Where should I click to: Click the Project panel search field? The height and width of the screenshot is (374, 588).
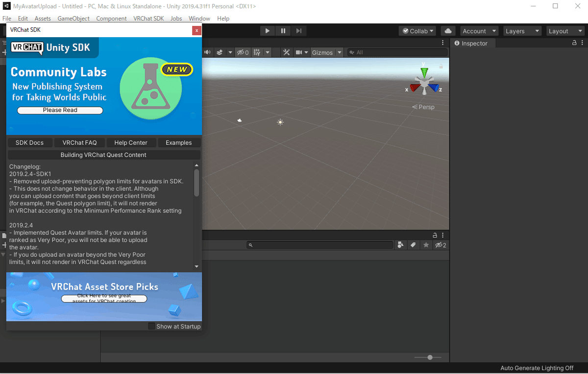320,245
